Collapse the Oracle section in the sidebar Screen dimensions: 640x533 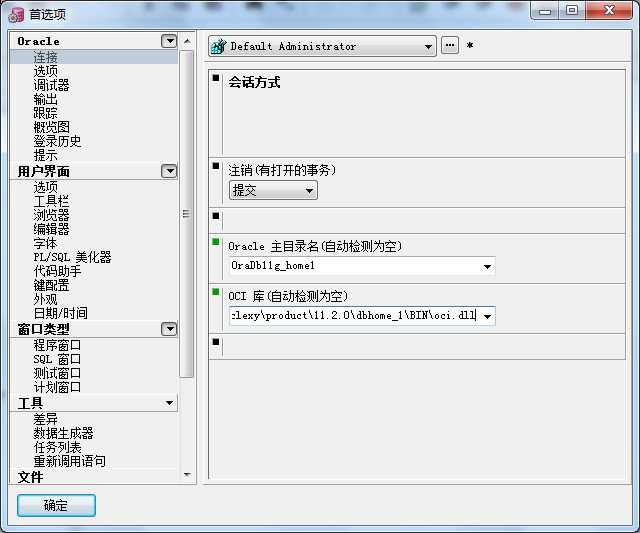click(x=169, y=41)
